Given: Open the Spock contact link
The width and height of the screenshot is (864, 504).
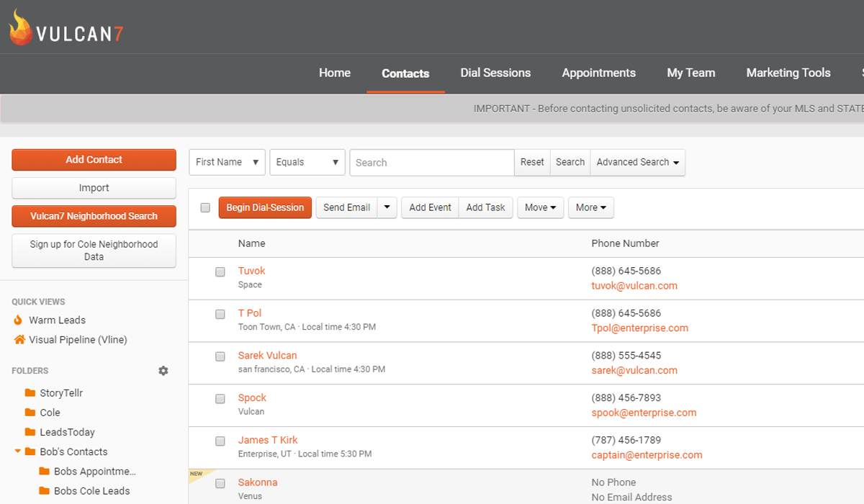Looking at the screenshot, I should coord(252,398).
